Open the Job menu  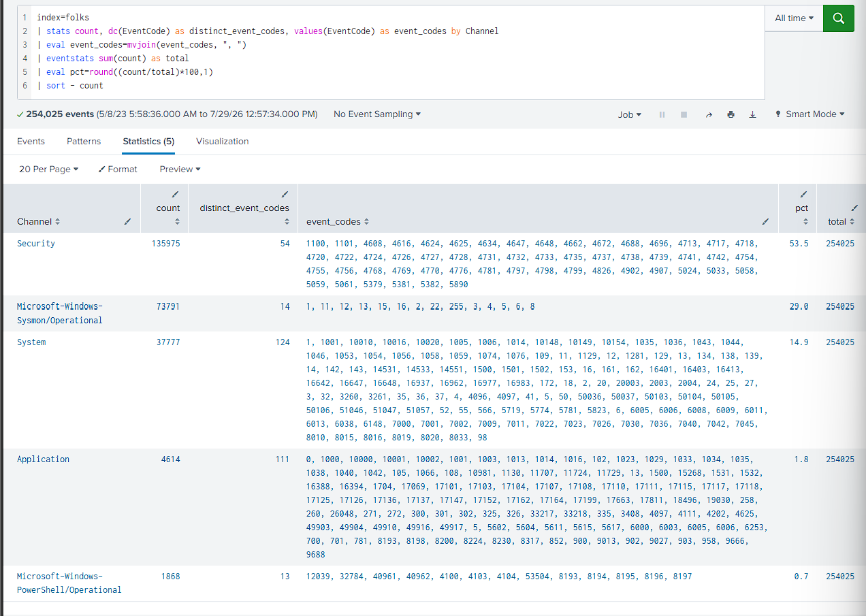click(x=630, y=114)
